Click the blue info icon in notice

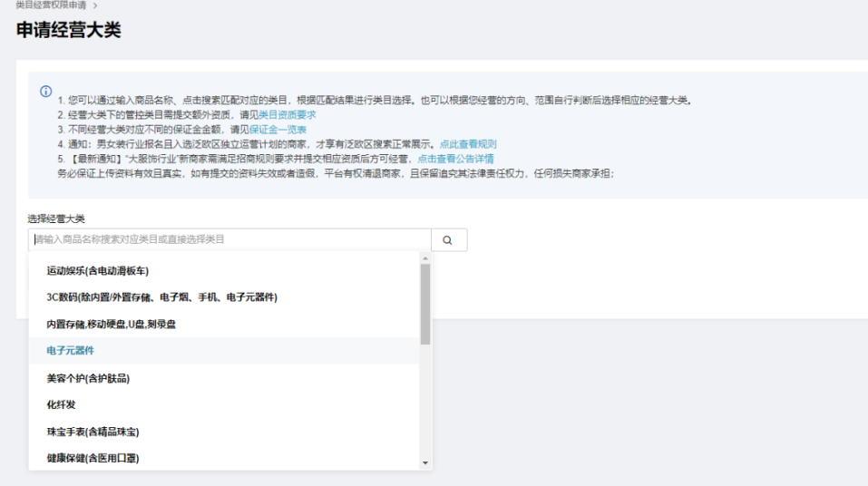45,92
